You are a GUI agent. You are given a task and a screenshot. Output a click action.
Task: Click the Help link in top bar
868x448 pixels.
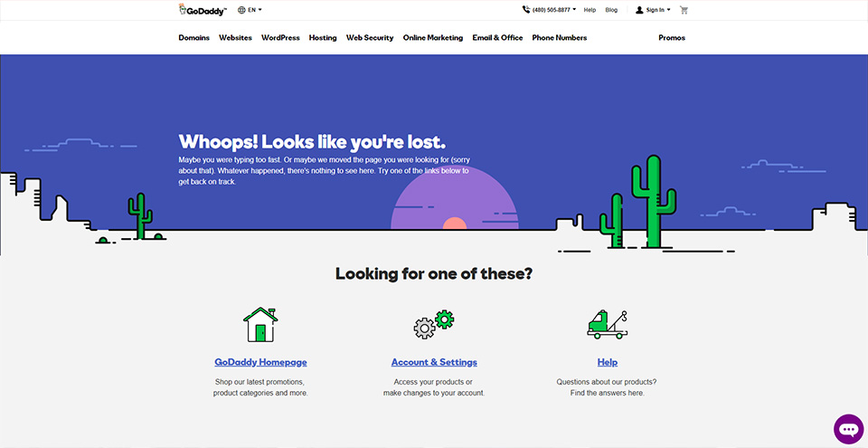[x=590, y=10]
